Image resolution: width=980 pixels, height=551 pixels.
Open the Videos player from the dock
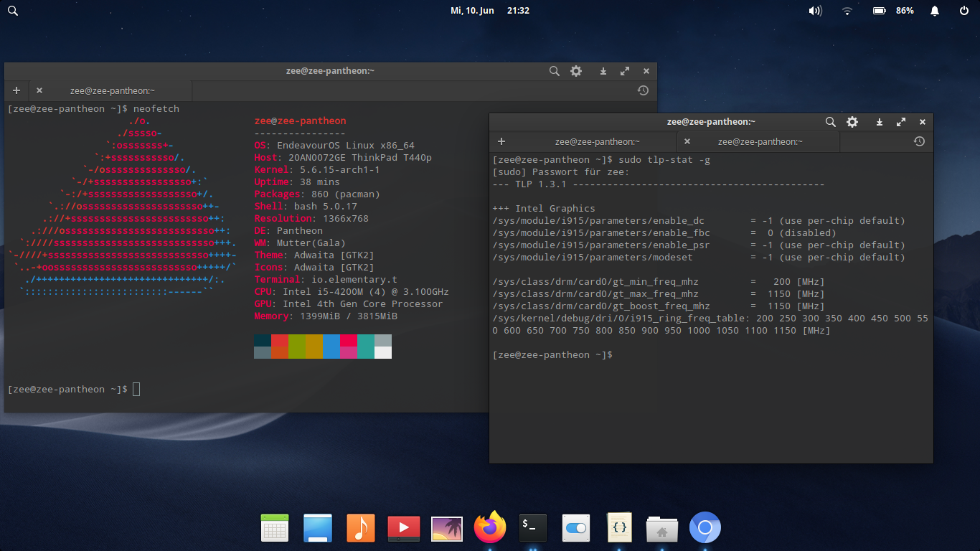click(x=403, y=528)
